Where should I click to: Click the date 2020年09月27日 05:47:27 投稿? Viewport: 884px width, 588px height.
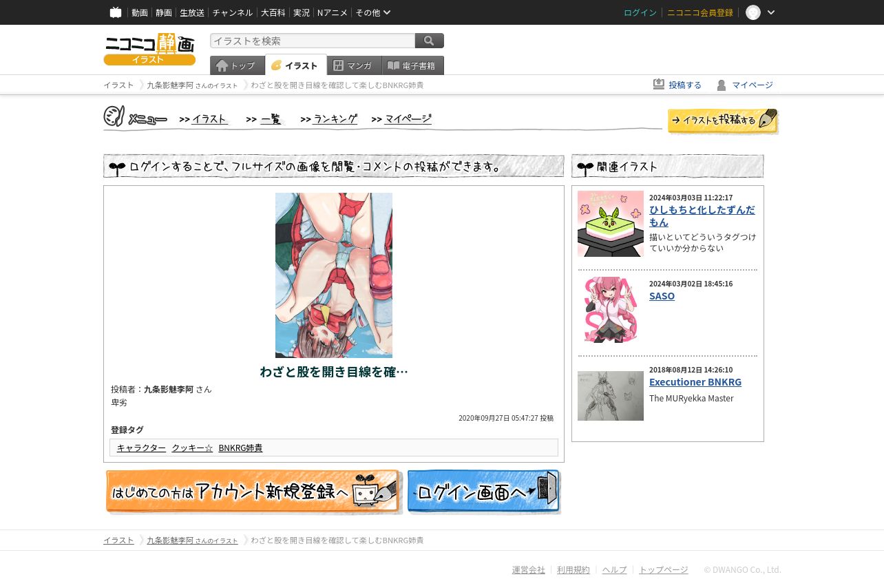pyautogui.click(x=506, y=418)
